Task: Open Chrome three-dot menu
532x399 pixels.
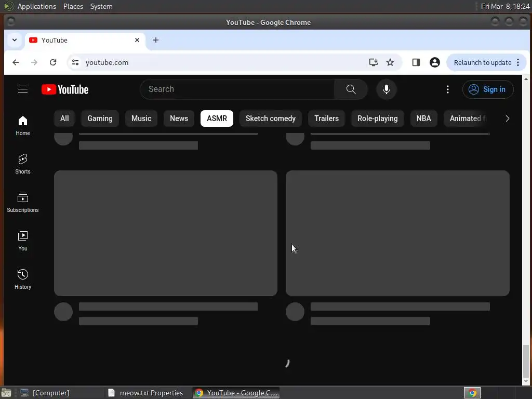Action: (x=518, y=62)
